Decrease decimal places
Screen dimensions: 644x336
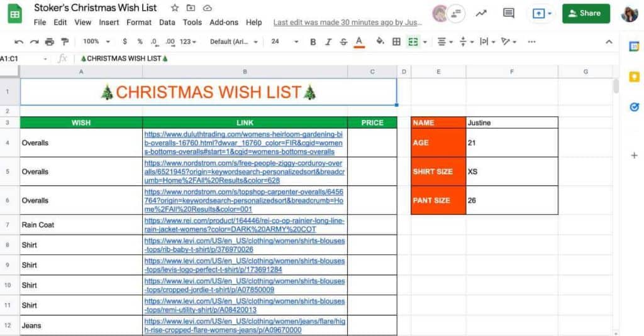pyautogui.click(x=153, y=41)
